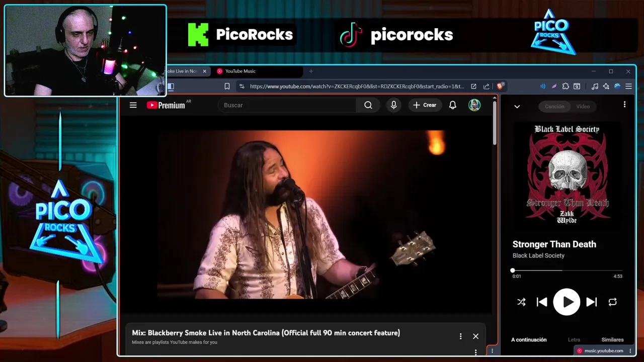The height and width of the screenshot is (362, 644).
Task: Open the Mix playlist options menu
Action: coord(460,336)
